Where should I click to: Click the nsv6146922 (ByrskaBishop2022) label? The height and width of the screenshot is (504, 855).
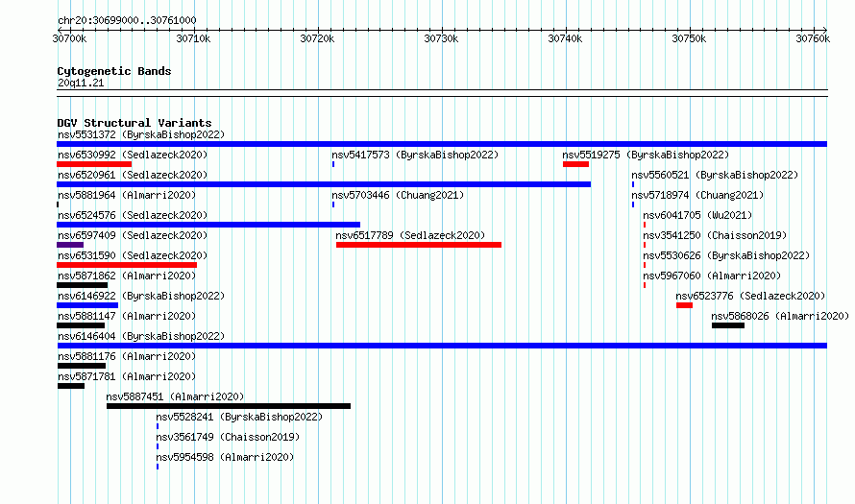click(x=141, y=296)
